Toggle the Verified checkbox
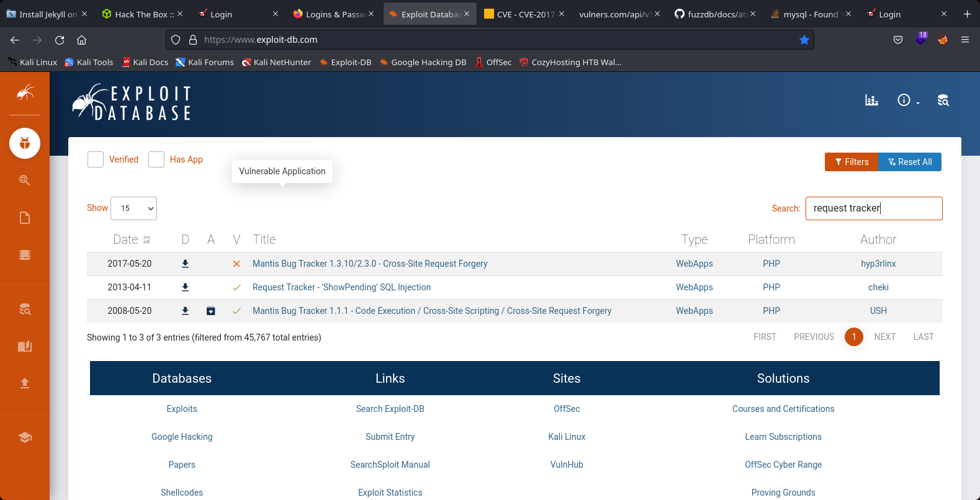The image size is (980, 500). click(x=96, y=159)
